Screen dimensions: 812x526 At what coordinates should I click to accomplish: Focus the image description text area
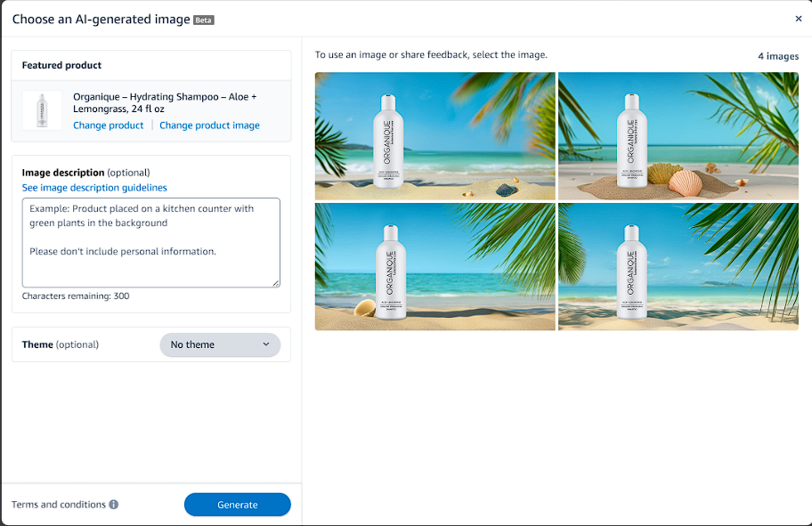coord(151,242)
